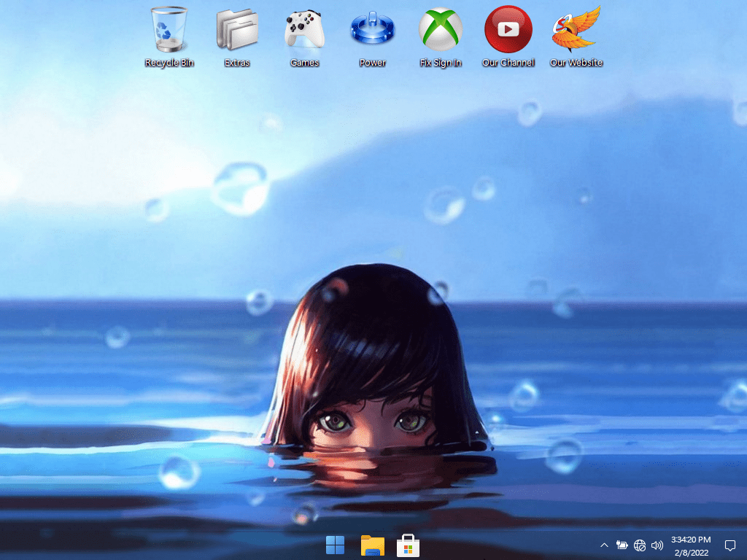
Task: Check the battery power tray icon
Action: 622,545
